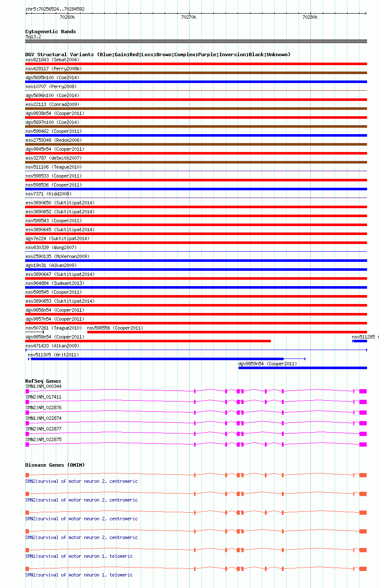Open variant nsv964884 (Sudmant2013)
Image resolution: width=379 pixels, height=588 pixels.
[x=55, y=283]
